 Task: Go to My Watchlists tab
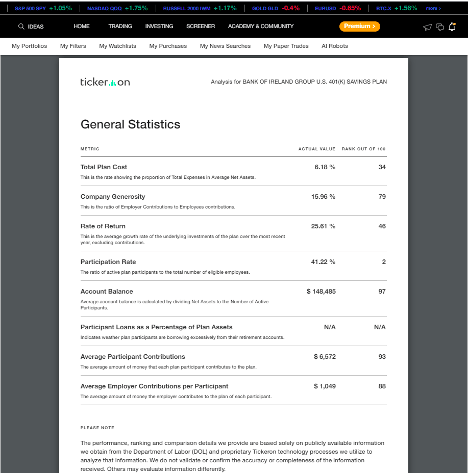point(118,46)
